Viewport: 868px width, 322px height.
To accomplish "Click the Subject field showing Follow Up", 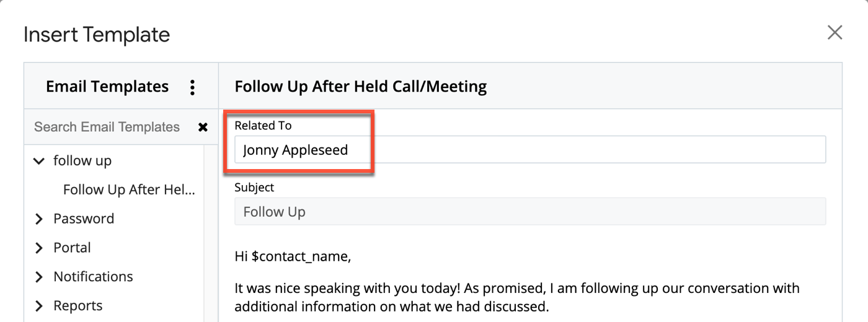I will (x=529, y=212).
